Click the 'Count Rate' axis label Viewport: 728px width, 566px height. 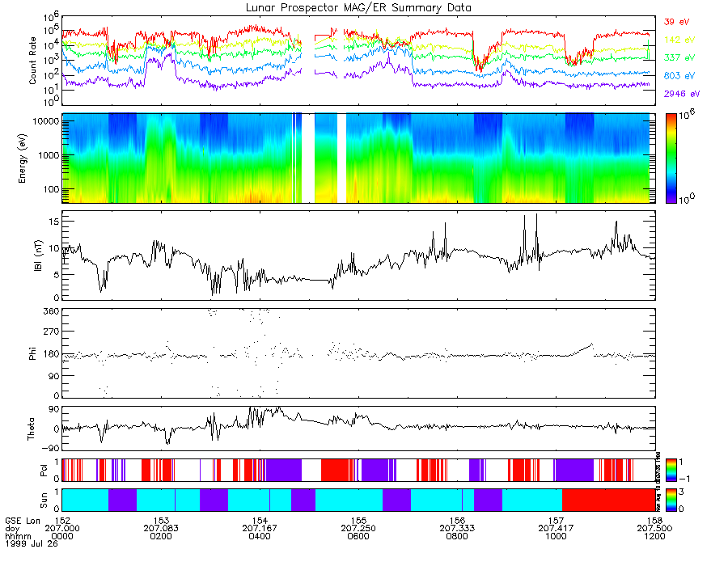(x=32, y=61)
